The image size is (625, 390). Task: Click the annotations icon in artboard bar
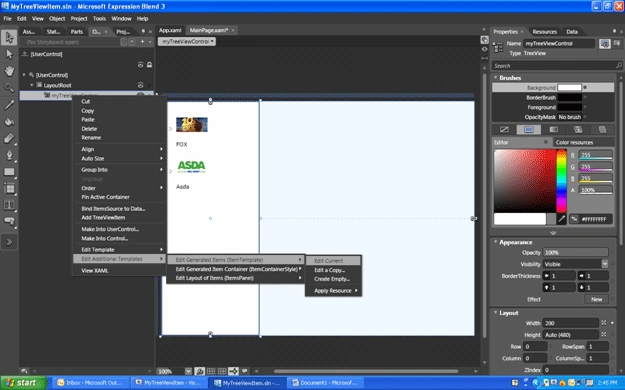tap(244, 371)
